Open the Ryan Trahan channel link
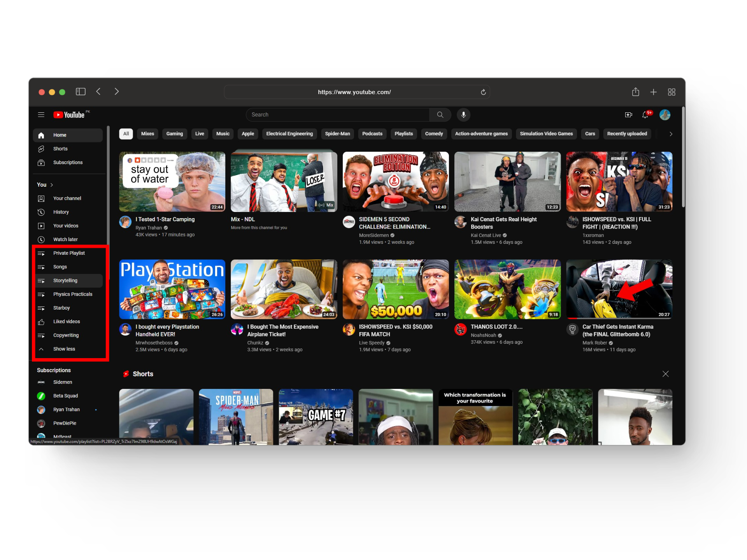The image size is (747, 560). coord(149,228)
